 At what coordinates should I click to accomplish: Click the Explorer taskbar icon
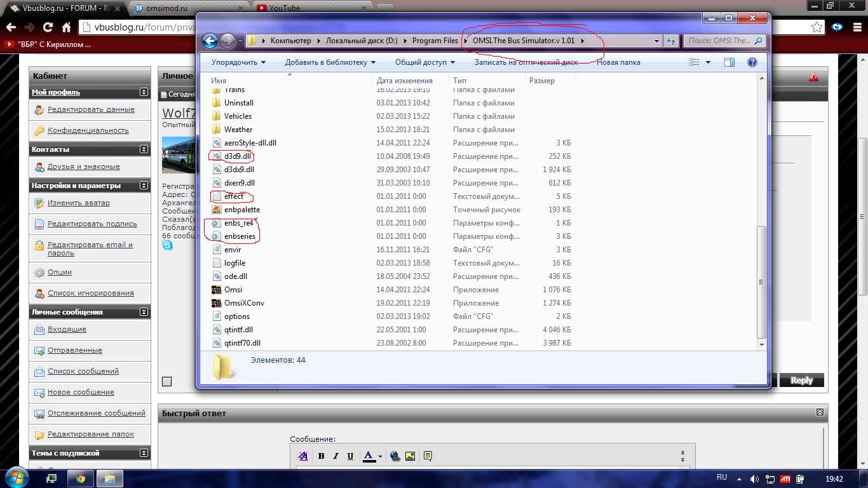(109, 478)
